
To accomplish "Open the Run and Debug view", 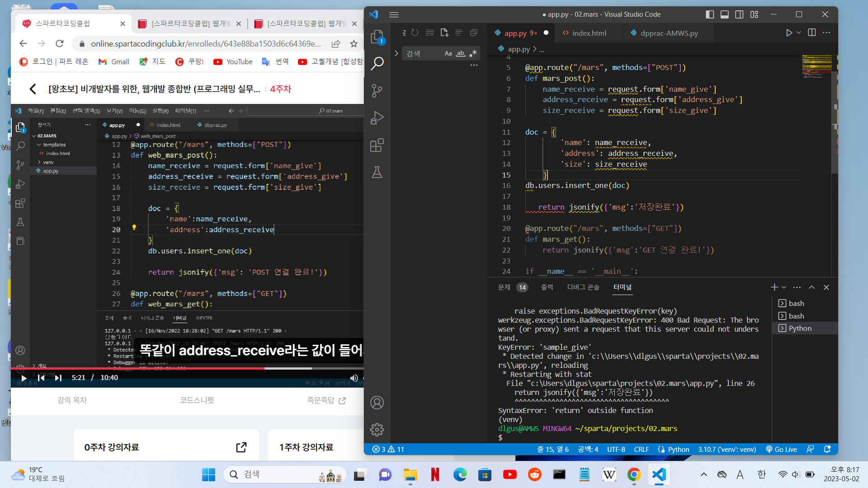I will [377, 118].
